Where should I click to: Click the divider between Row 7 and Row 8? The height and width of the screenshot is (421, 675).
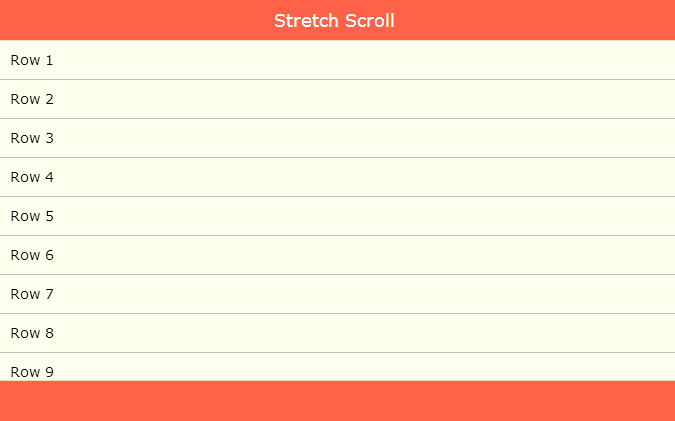point(337,313)
